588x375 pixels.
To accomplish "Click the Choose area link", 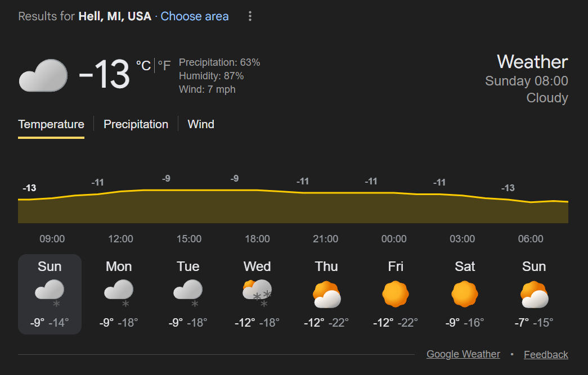I will tap(195, 16).
